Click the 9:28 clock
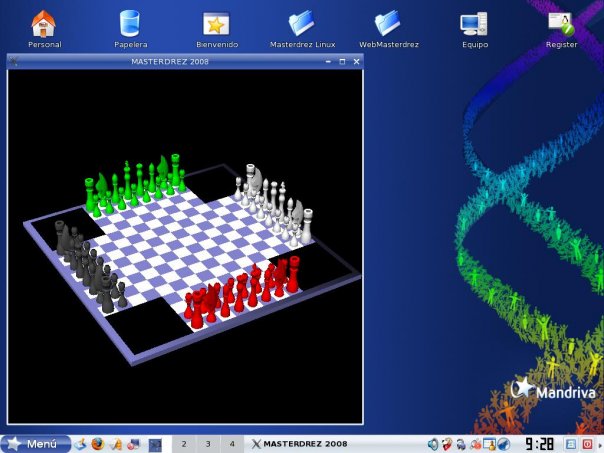Viewport: 604px width, 453px height. pyautogui.click(x=540, y=444)
